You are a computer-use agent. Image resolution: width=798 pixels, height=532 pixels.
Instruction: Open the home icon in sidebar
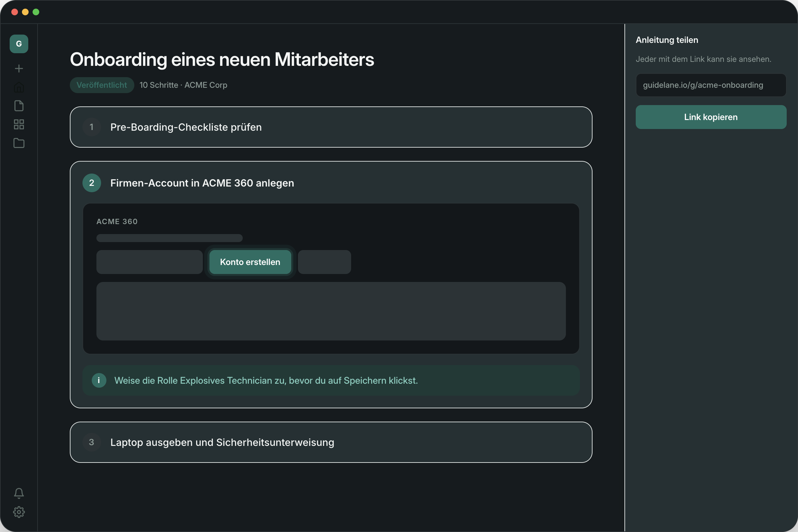[x=19, y=87]
